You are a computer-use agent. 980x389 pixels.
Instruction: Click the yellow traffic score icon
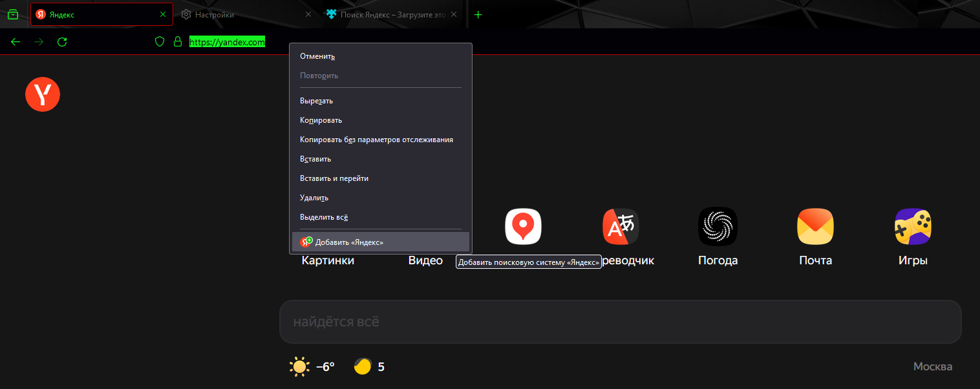coord(363,366)
